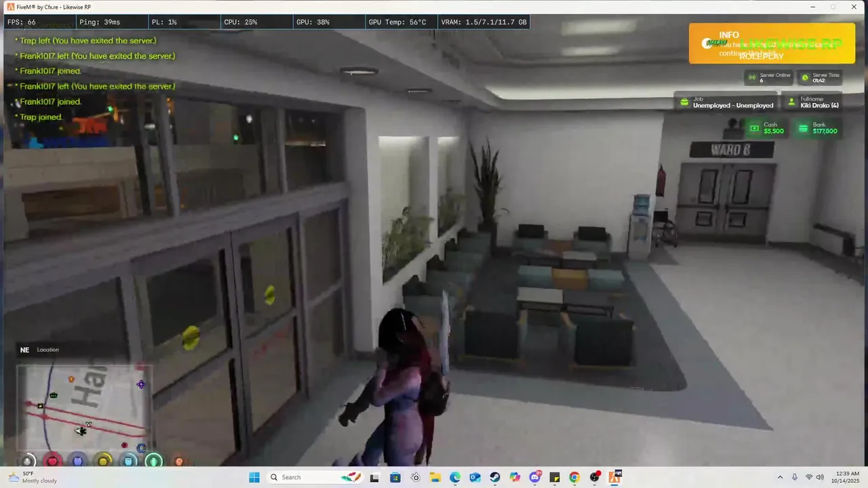Open Discord from the taskbar

(535, 477)
